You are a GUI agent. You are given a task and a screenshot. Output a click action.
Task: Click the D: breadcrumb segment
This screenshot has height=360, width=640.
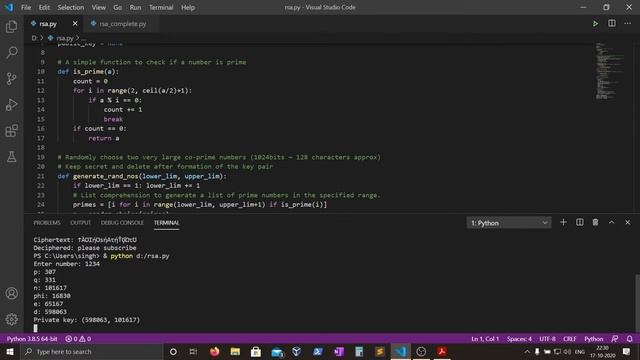pyautogui.click(x=34, y=38)
